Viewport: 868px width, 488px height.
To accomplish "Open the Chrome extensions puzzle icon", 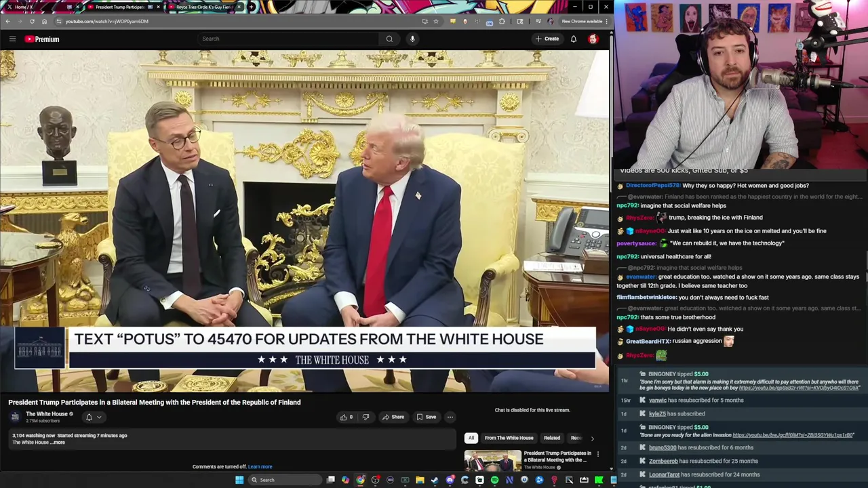I will (x=502, y=21).
